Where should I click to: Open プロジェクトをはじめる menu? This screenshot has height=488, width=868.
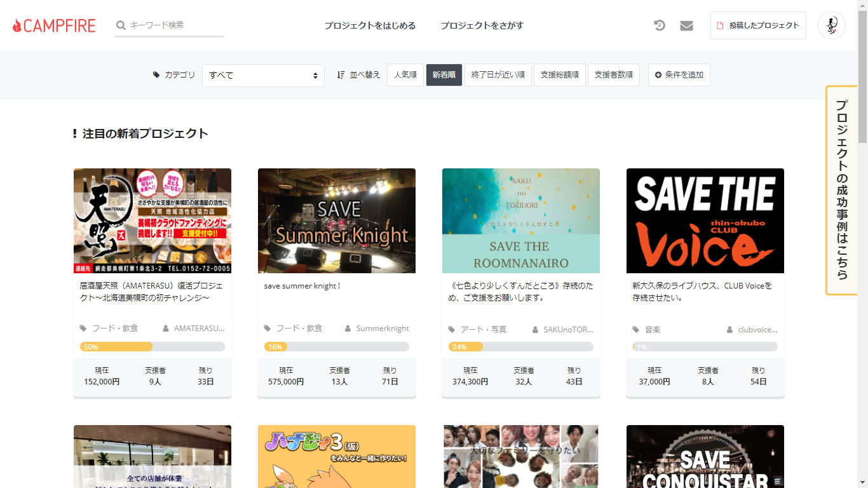pyautogui.click(x=370, y=26)
